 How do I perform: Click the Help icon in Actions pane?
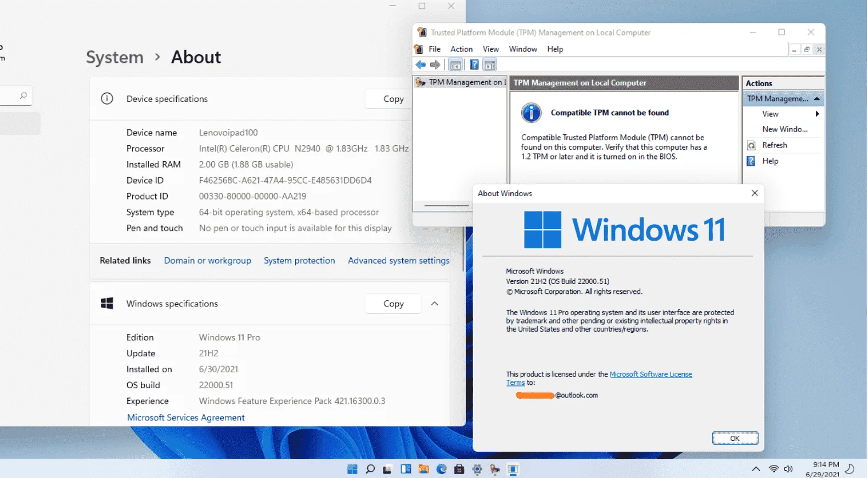tap(752, 161)
